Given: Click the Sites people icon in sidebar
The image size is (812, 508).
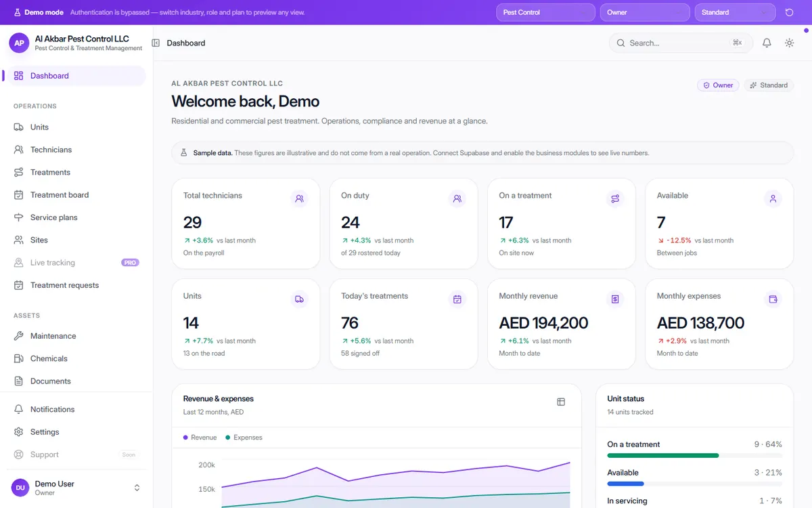Looking at the screenshot, I should tap(18, 240).
